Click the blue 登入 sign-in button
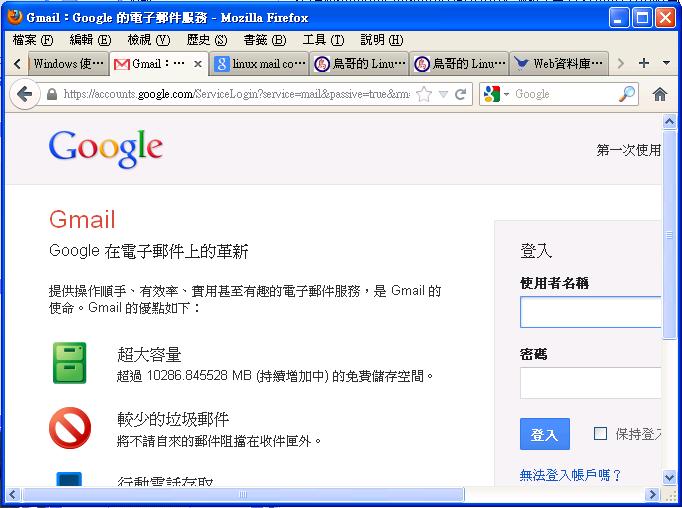The height and width of the screenshot is (508, 682). click(545, 434)
